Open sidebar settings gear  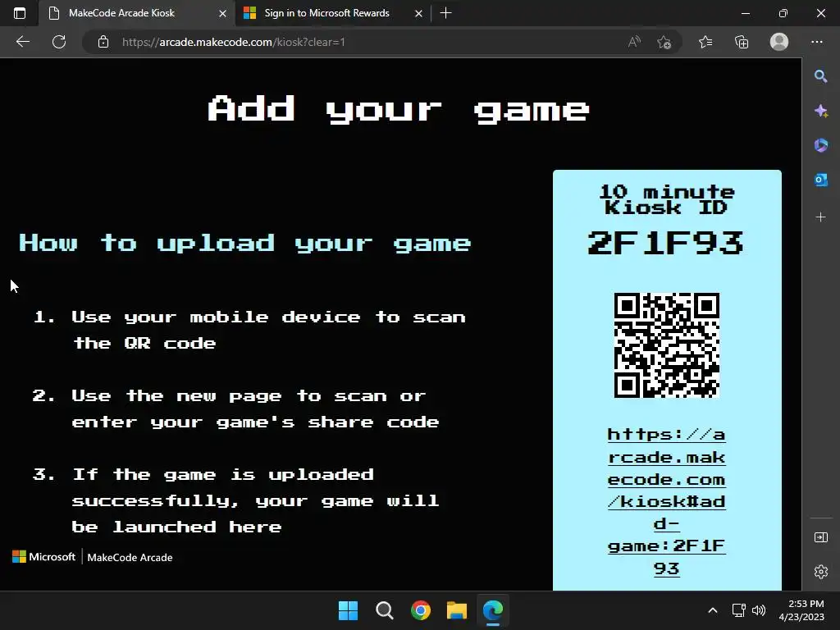[820, 572]
